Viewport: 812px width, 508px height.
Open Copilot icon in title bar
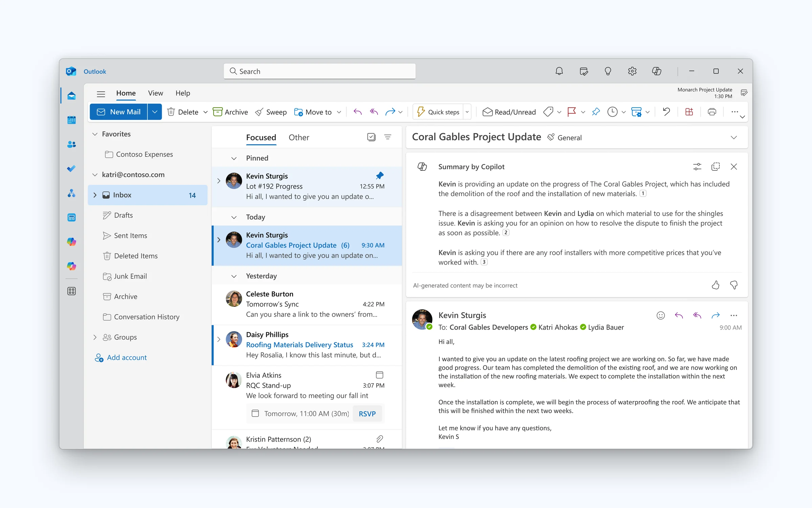click(x=656, y=71)
